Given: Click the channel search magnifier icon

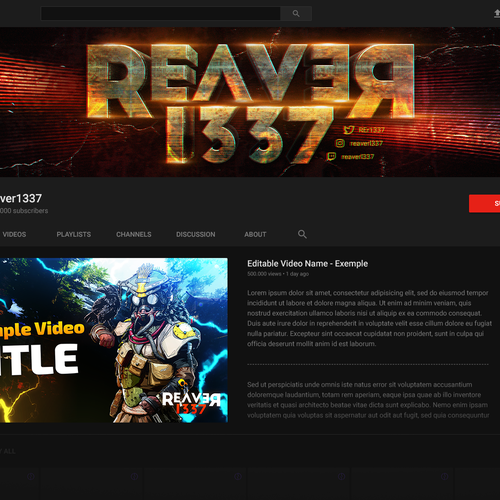Looking at the screenshot, I should tap(302, 234).
